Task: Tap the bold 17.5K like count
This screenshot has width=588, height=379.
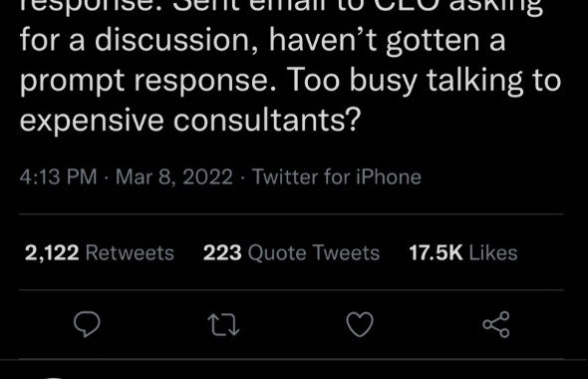Action: 436,252
